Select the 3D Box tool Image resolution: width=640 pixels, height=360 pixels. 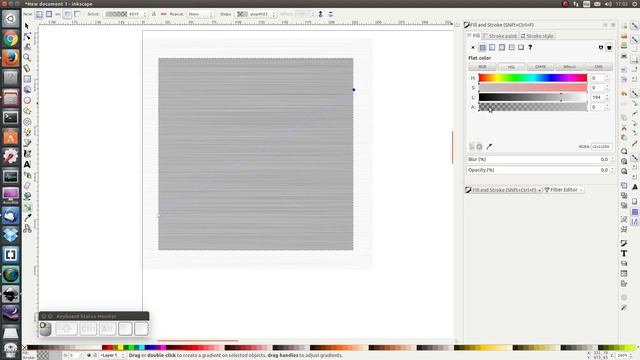click(27, 90)
